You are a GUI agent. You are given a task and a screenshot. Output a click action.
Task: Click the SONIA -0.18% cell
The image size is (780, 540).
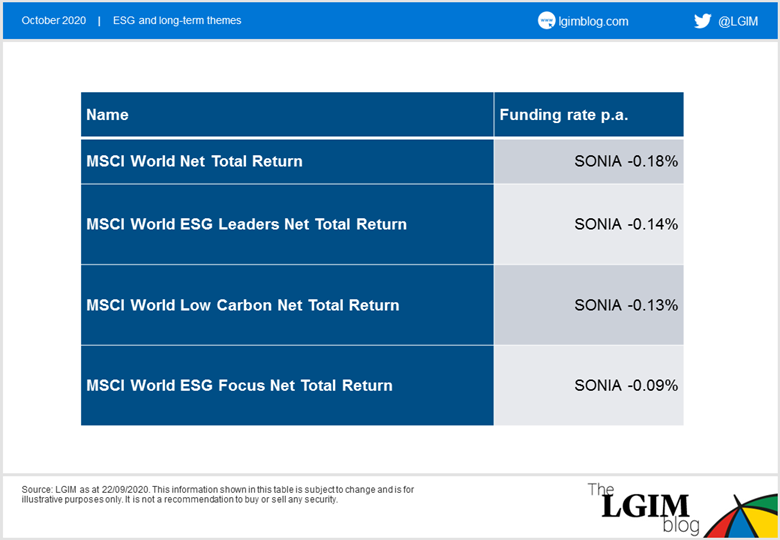point(589,161)
